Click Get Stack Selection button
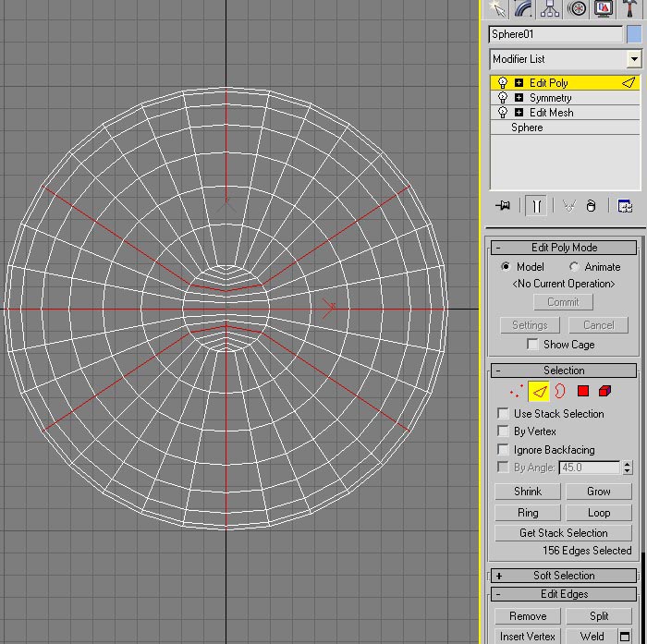 563,533
